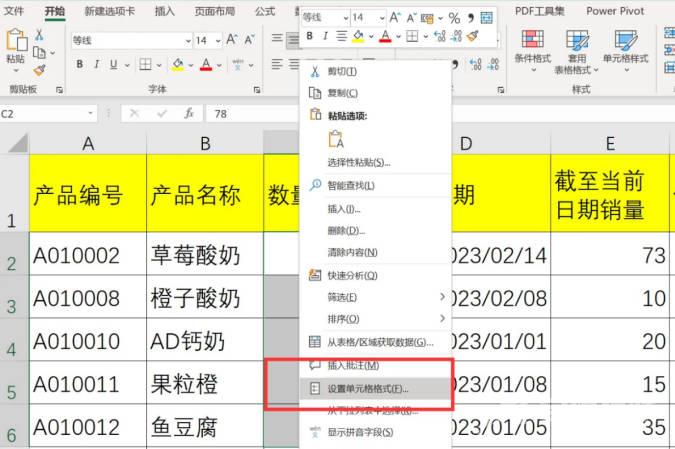Image resolution: width=675 pixels, height=449 pixels.
Task: Open 排序(O) submenu
Action: 375,319
